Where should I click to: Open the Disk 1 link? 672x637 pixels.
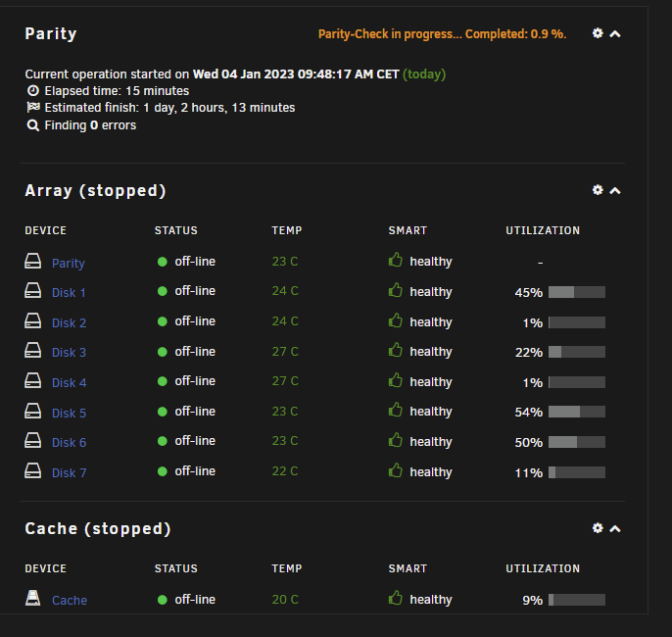[69, 293]
